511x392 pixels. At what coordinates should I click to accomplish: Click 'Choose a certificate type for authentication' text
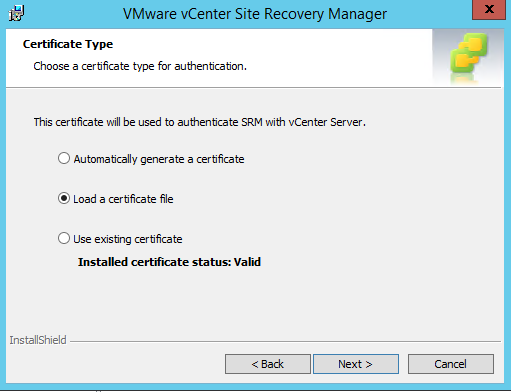(x=140, y=66)
